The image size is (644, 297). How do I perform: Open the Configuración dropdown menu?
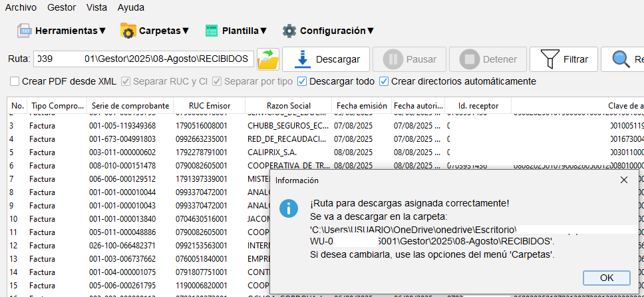coord(336,31)
